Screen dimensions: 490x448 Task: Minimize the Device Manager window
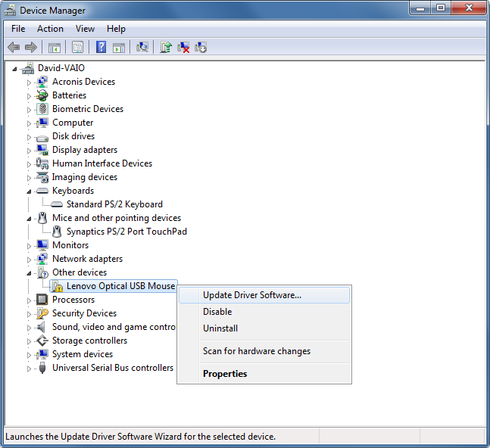tap(420, 8)
